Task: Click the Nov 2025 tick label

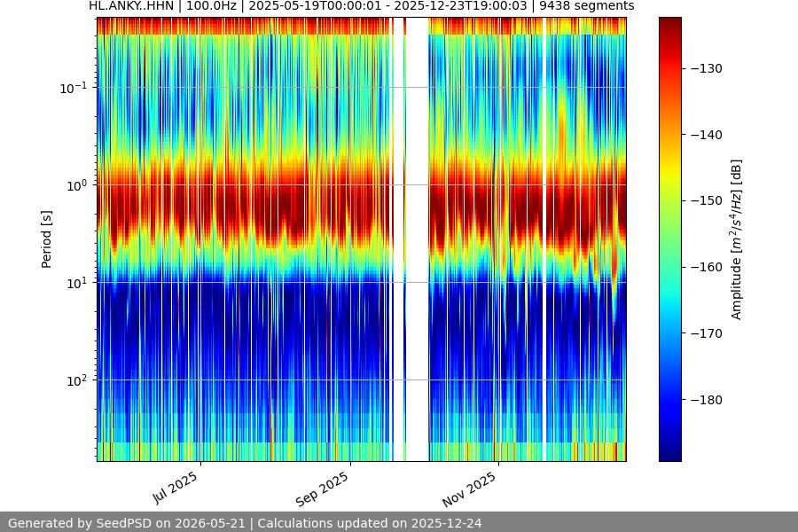Action: 469,489
